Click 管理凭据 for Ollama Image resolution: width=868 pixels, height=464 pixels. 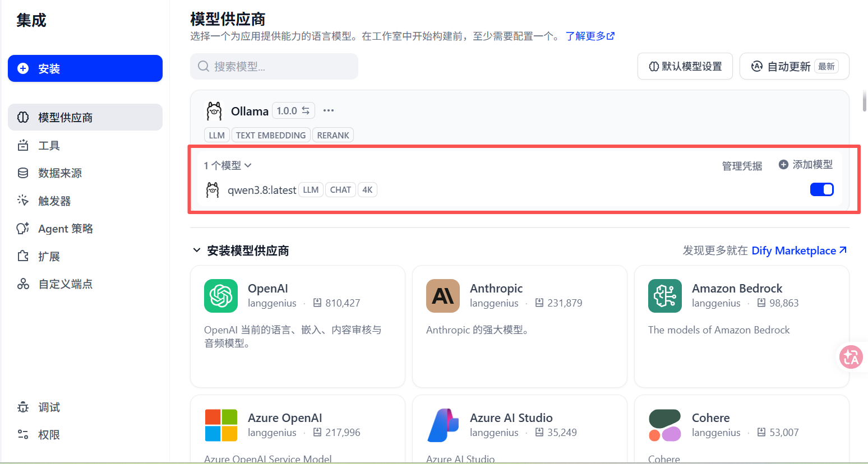click(742, 166)
